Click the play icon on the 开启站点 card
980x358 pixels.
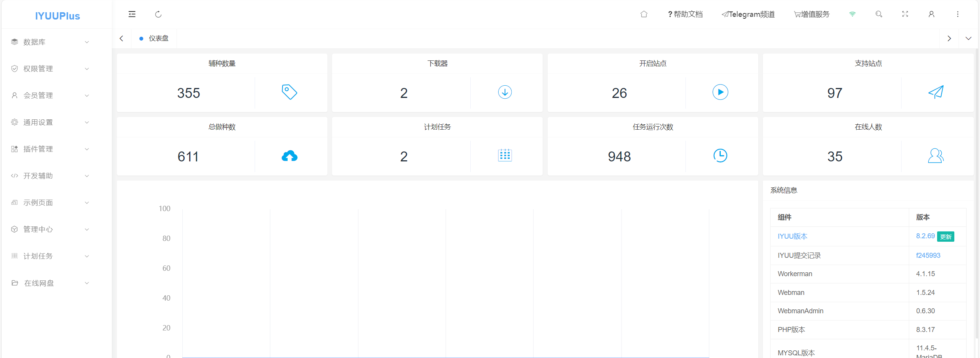coord(720,92)
